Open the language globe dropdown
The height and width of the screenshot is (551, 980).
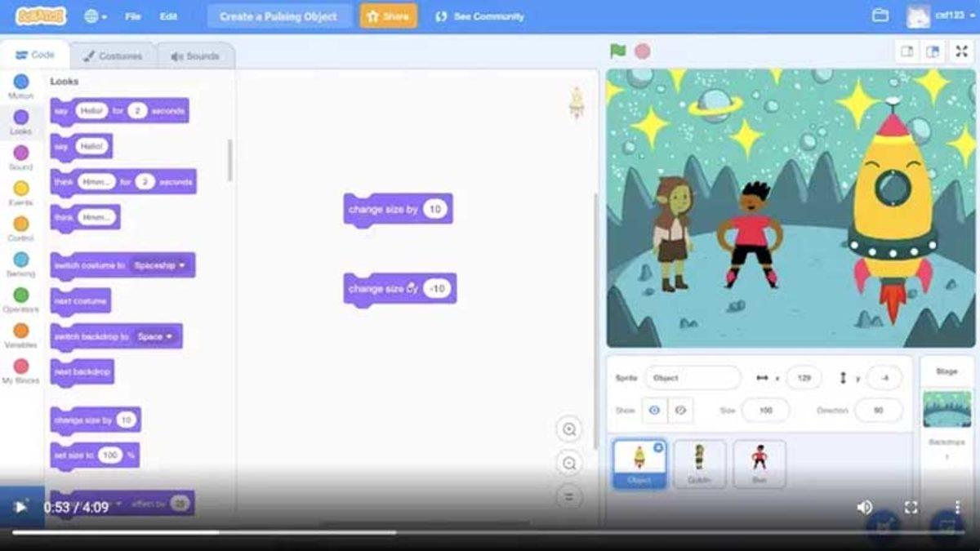click(96, 16)
